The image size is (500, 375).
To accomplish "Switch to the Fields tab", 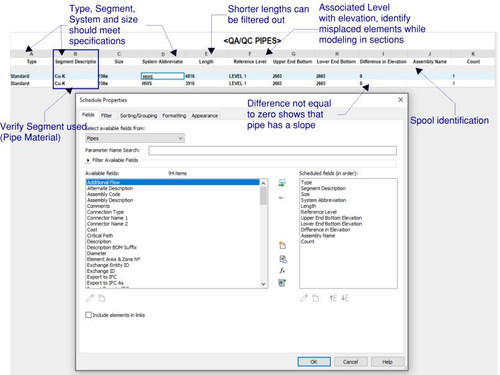I will (x=88, y=115).
